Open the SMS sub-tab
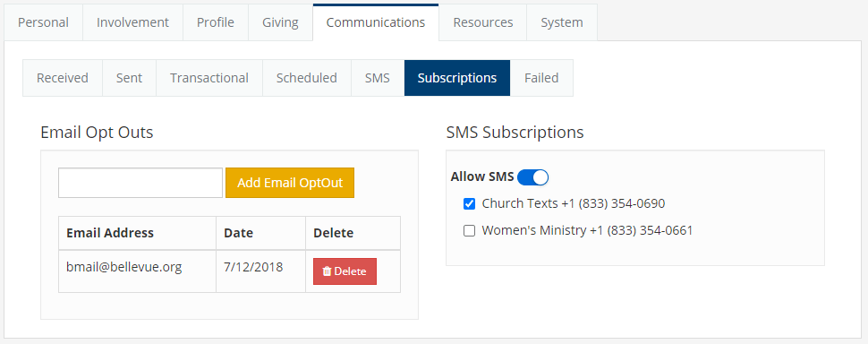Viewport: 868px width, 344px height. point(378,78)
